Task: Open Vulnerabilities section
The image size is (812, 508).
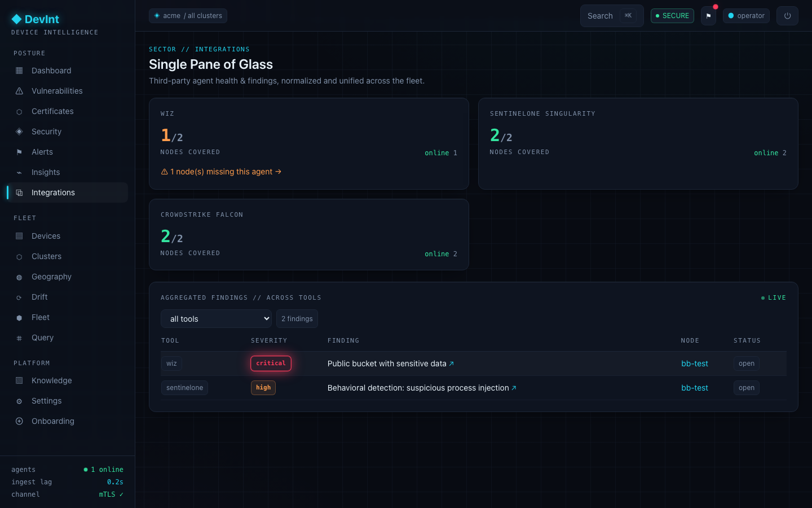Action: click(67, 91)
